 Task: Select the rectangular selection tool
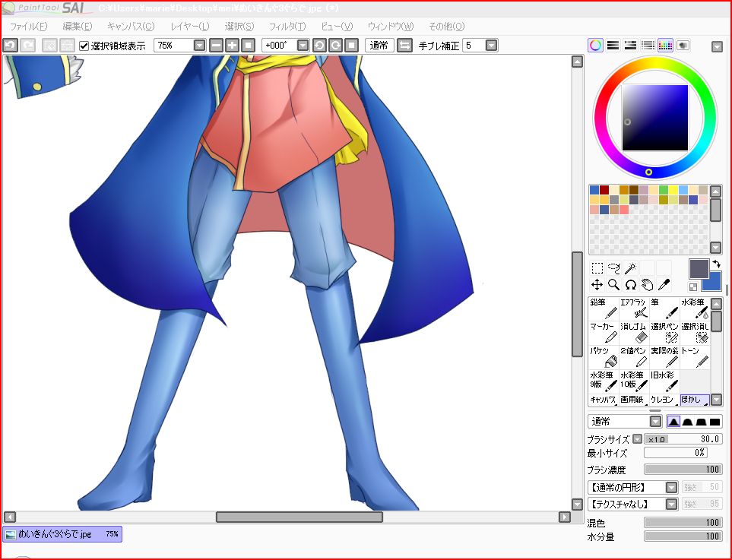(x=597, y=268)
